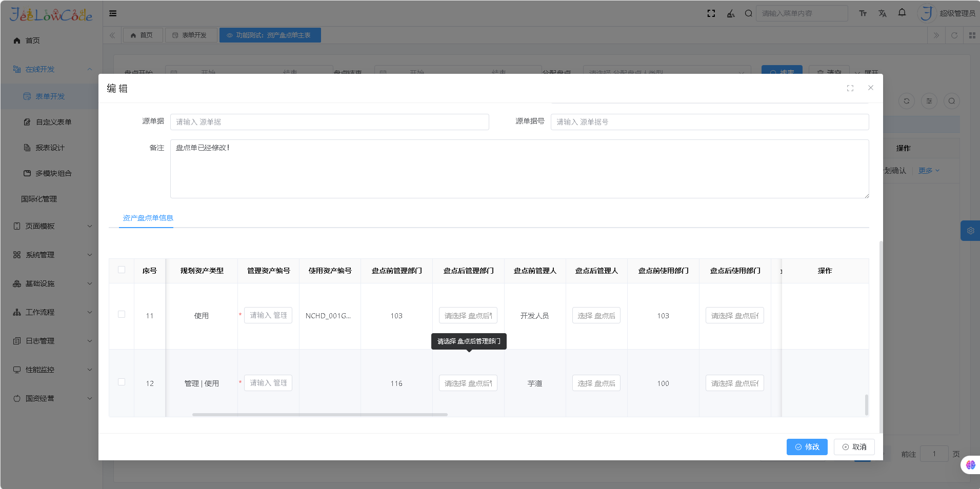Open the notification bell
This screenshot has width=980, height=489.
(x=902, y=13)
